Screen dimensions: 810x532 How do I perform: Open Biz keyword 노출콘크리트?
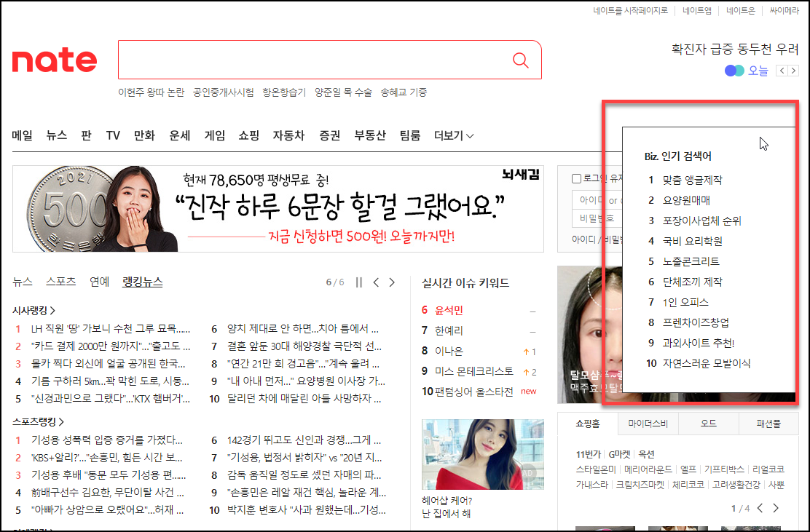point(691,261)
